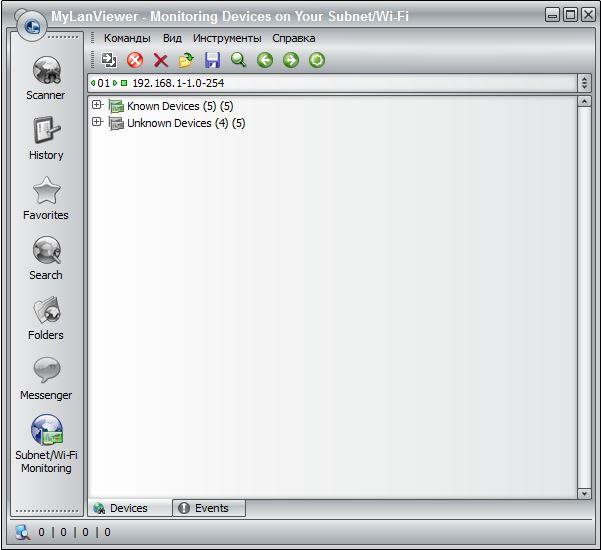Minimize the MyLanViewer window

pyautogui.click(x=552, y=15)
